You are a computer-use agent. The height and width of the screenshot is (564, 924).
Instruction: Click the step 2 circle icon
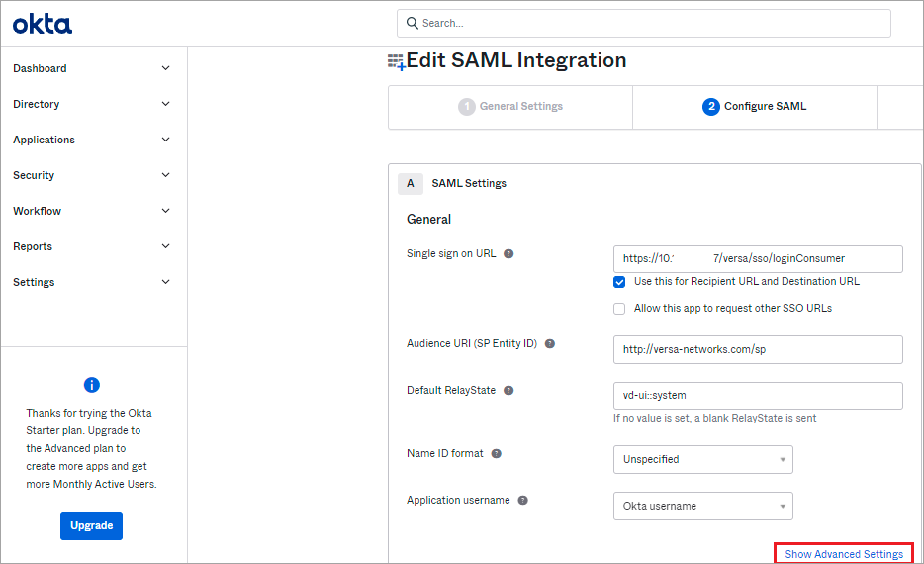[711, 107]
